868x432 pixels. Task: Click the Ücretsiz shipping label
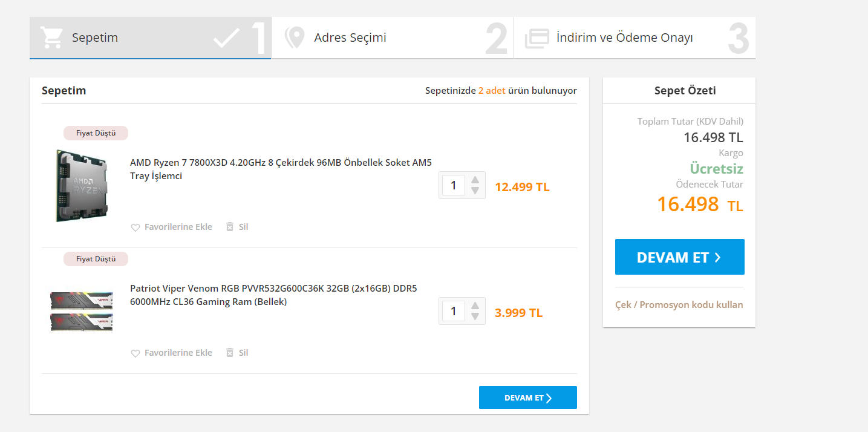click(x=717, y=169)
